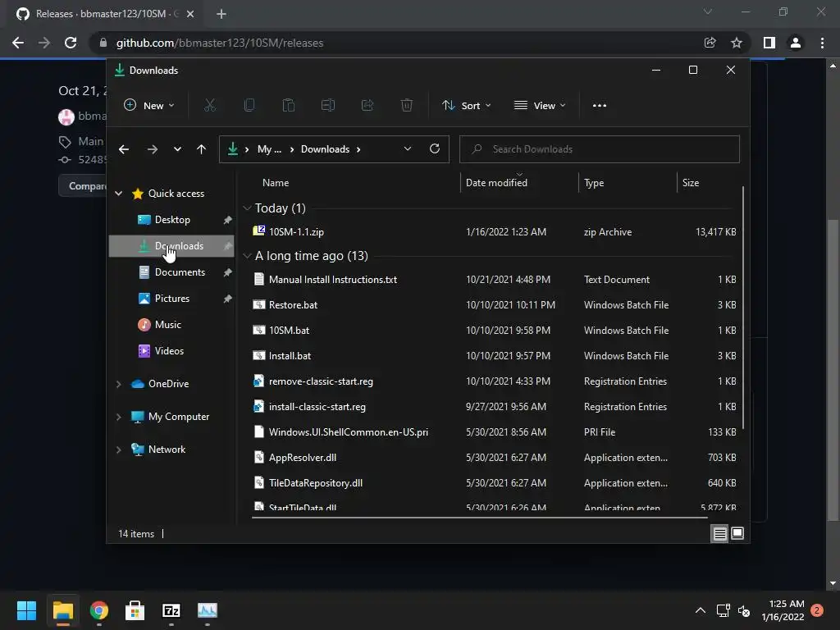Click the Paste clipboard icon

click(289, 106)
